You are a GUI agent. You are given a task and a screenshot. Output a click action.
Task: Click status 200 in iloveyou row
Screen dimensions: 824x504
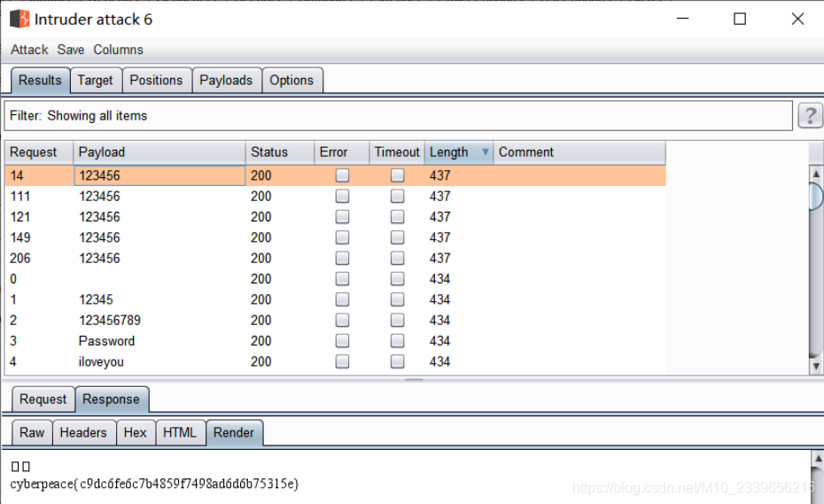pyautogui.click(x=261, y=361)
